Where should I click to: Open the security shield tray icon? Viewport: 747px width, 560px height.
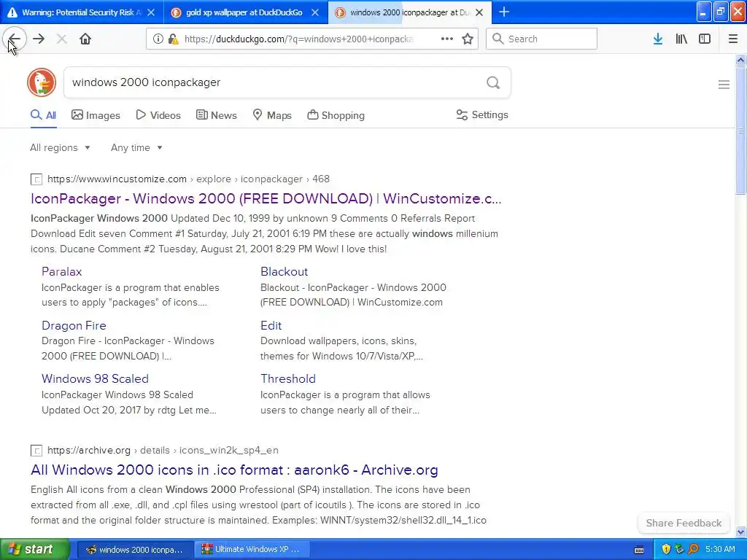click(x=666, y=549)
